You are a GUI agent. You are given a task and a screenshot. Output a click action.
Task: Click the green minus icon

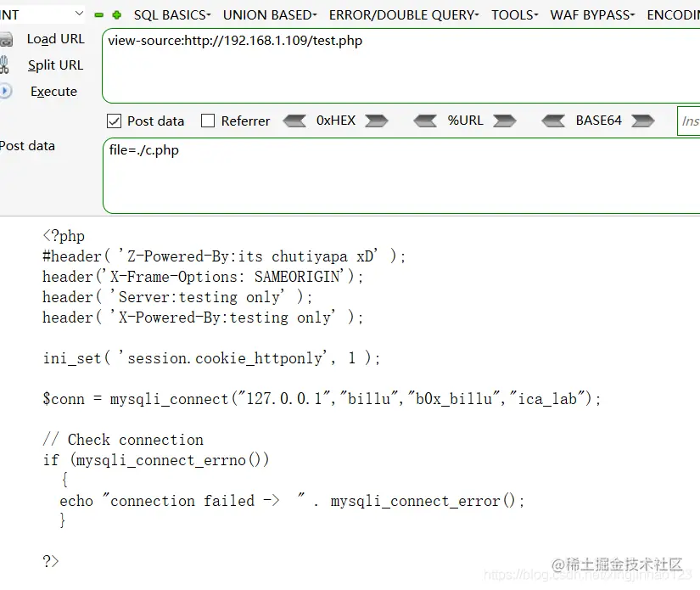point(98,15)
